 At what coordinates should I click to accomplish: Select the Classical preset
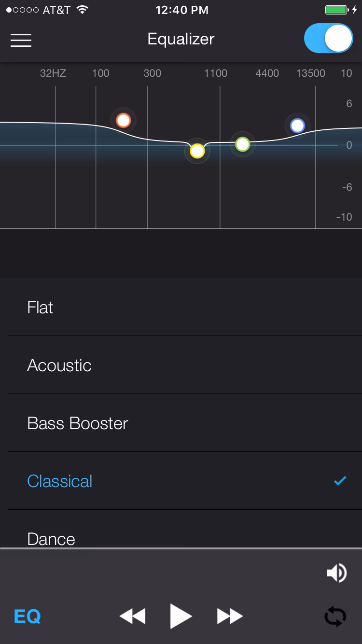tap(59, 481)
